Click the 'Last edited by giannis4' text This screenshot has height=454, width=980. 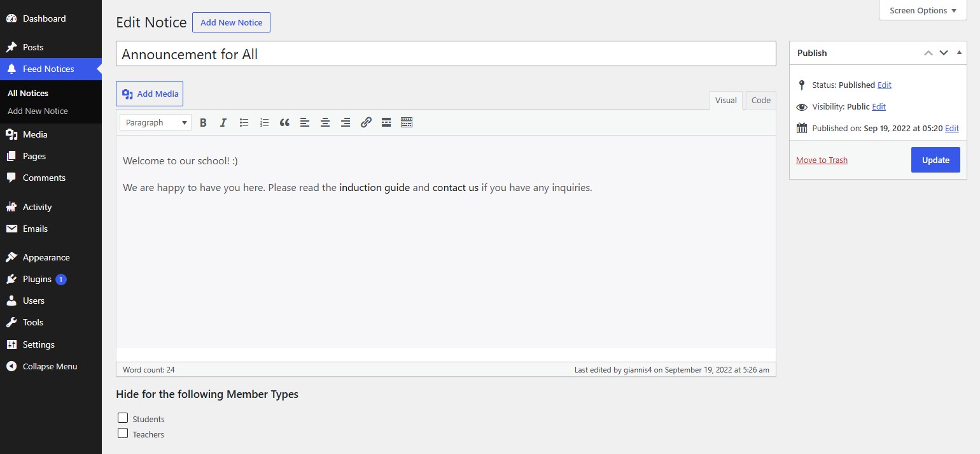pos(671,369)
